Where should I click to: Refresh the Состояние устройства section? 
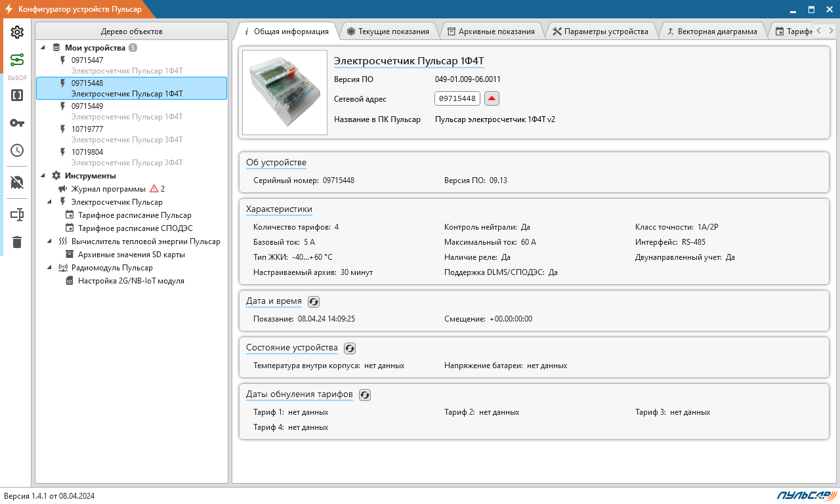point(350,348)
